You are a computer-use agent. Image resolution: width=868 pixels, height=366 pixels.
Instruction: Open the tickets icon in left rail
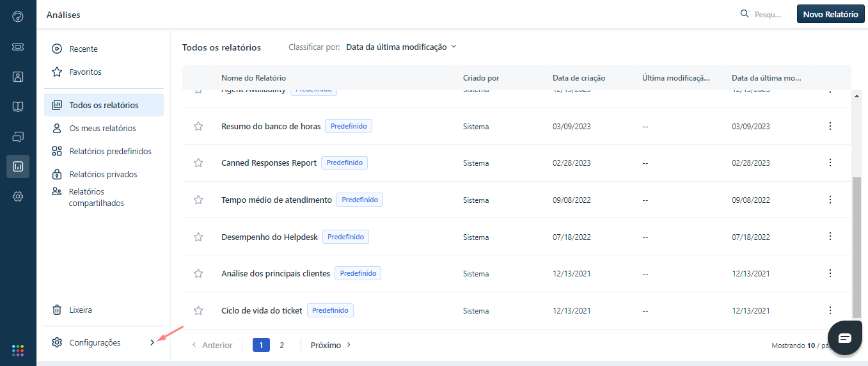(x=18, y=47)
